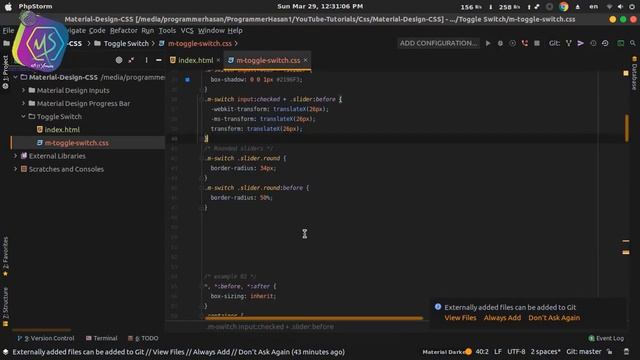Click the editor vertical scrollbar thumb
Viewport: 640px width, 360px height.
point(627,128)
